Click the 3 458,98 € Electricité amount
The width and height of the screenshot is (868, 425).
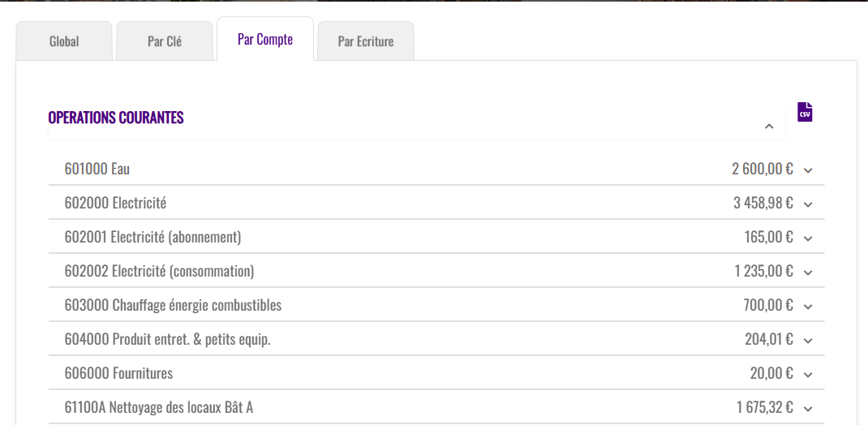tap(763, 203)
